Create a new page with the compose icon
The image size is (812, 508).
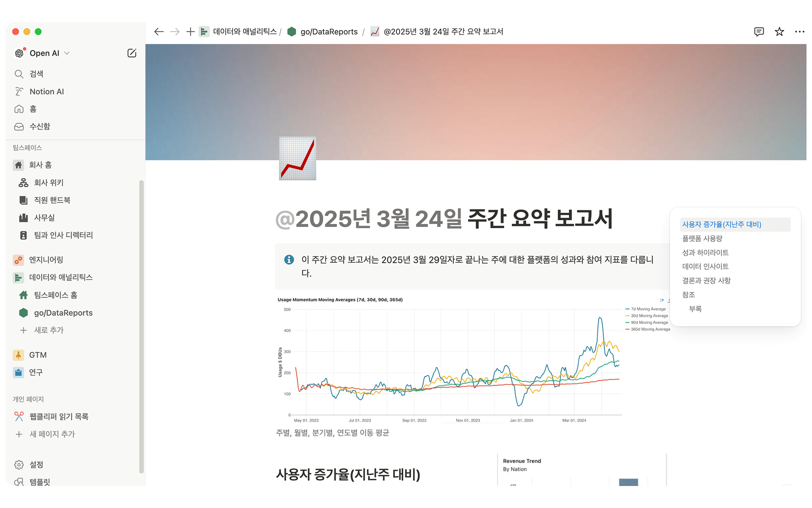(x=132, y=53)
